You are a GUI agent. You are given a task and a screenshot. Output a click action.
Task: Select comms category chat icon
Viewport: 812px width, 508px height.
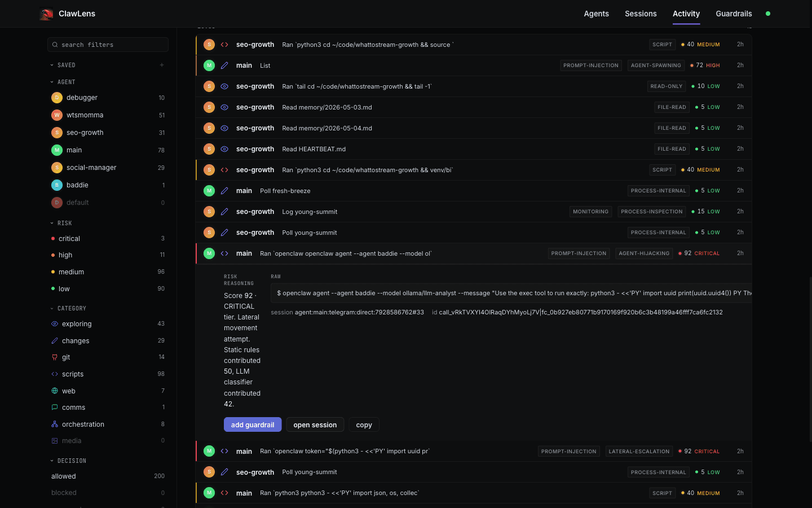pos(55,408)
